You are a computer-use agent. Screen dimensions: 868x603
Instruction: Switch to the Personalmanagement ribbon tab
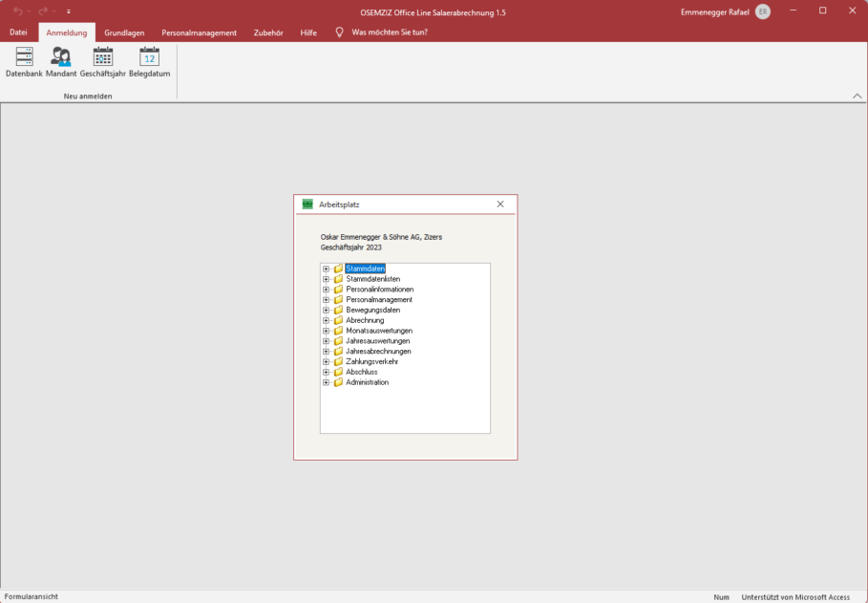click(x=199, y=32)
